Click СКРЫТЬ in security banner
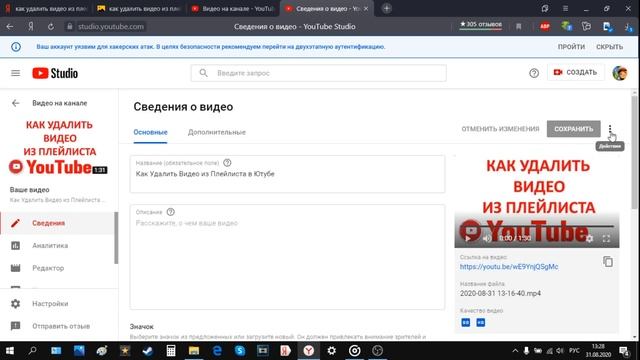640x360 pixels. coord(609,47)
